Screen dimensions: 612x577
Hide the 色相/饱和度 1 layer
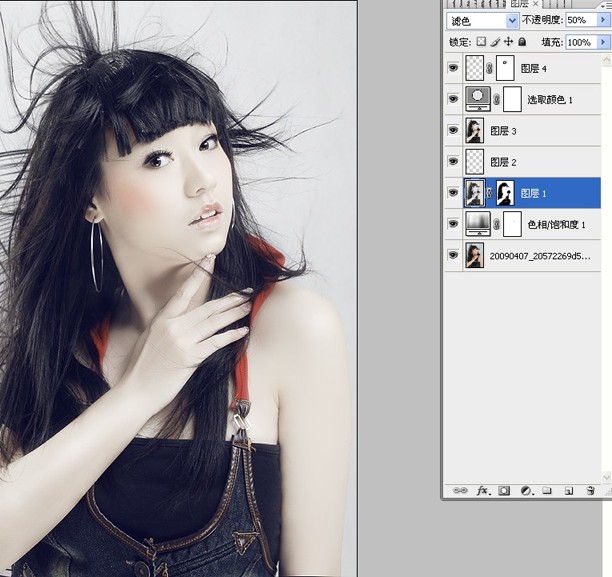(x=453, y=224)
